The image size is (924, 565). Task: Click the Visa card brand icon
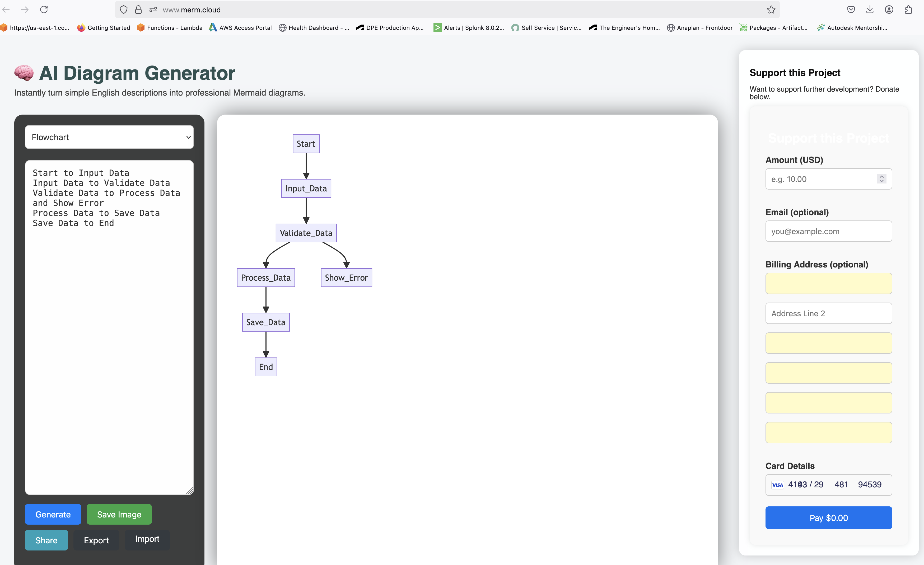pyautogui.click(x=777, y=485)
